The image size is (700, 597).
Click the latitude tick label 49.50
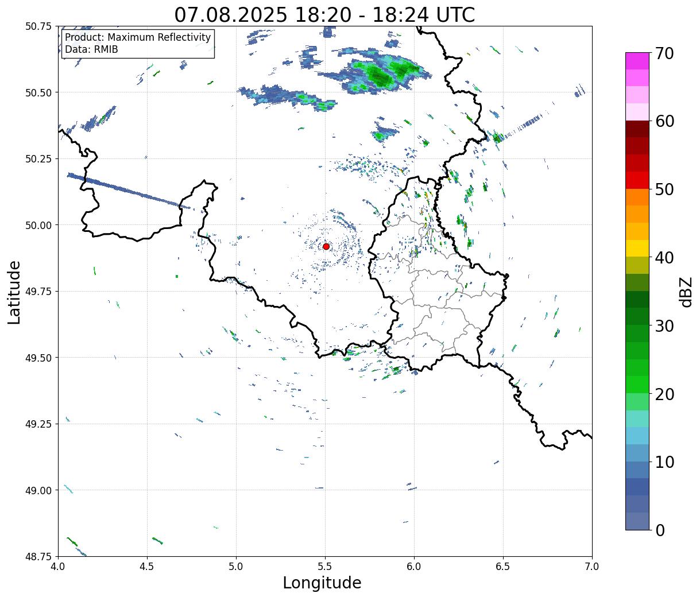tap(38, 358)
